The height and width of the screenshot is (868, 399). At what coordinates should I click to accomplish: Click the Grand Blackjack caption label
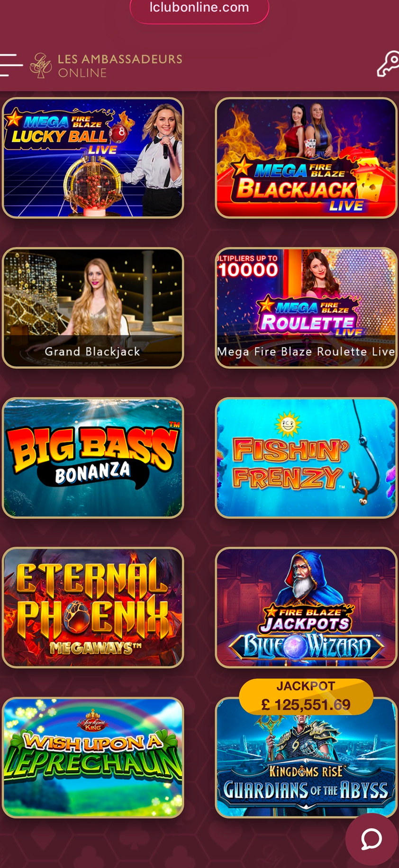point(92,352)
